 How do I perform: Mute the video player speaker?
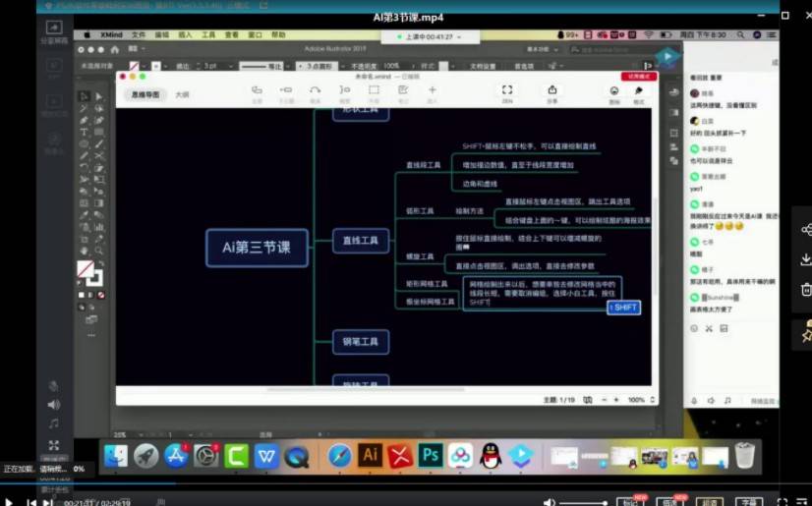pyautogui.click(x=549, y=502)
